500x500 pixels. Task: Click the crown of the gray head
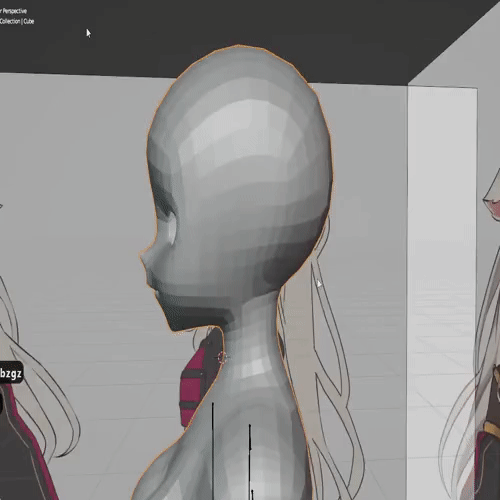point(240,58)
